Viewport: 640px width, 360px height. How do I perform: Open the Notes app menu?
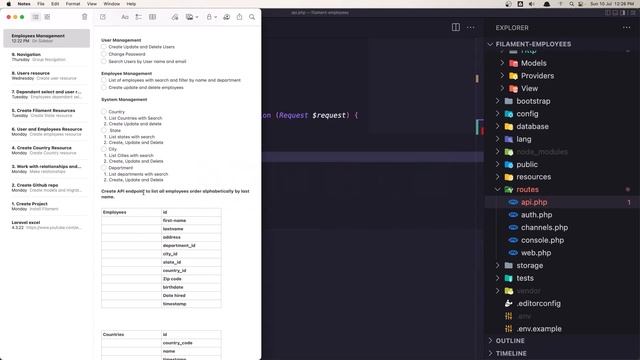pos(24,4)
